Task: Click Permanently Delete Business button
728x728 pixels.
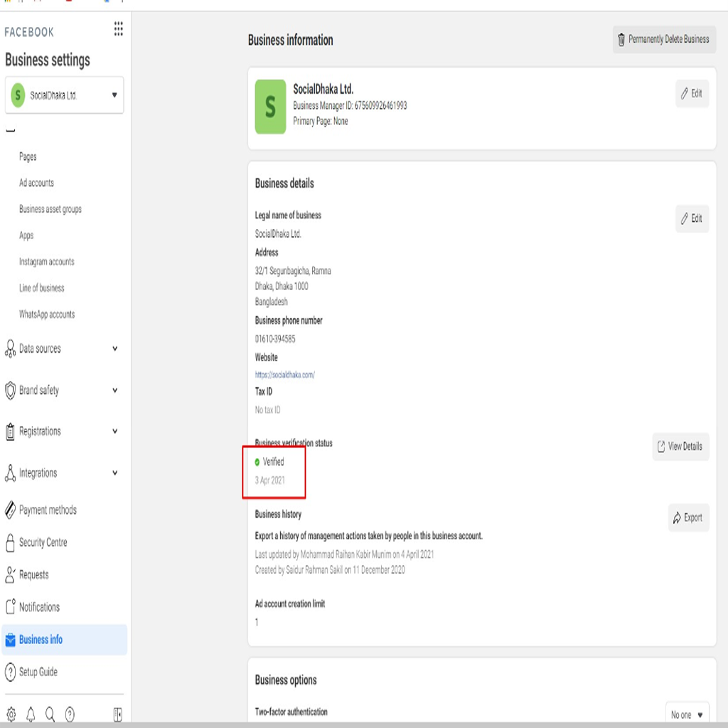Action: (665, 40)
